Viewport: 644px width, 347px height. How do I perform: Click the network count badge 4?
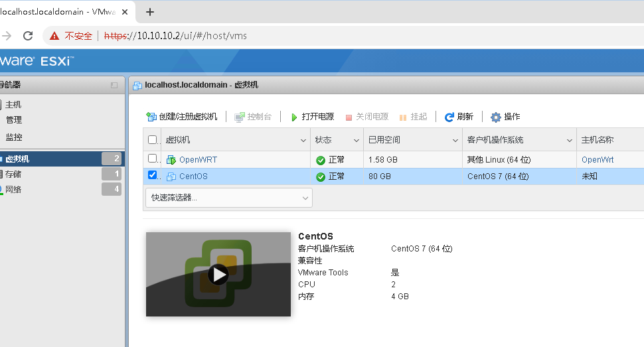pyautogui.click(x=112, y=189)
